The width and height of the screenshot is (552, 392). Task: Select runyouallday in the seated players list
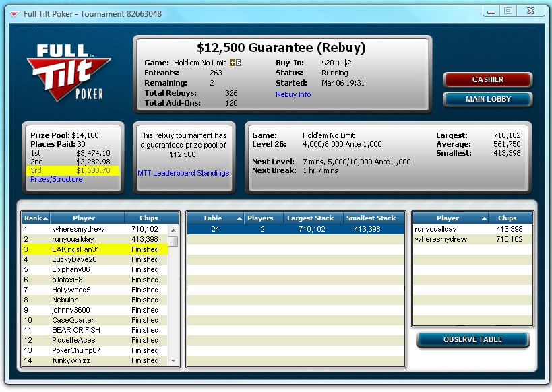[472, 229]
